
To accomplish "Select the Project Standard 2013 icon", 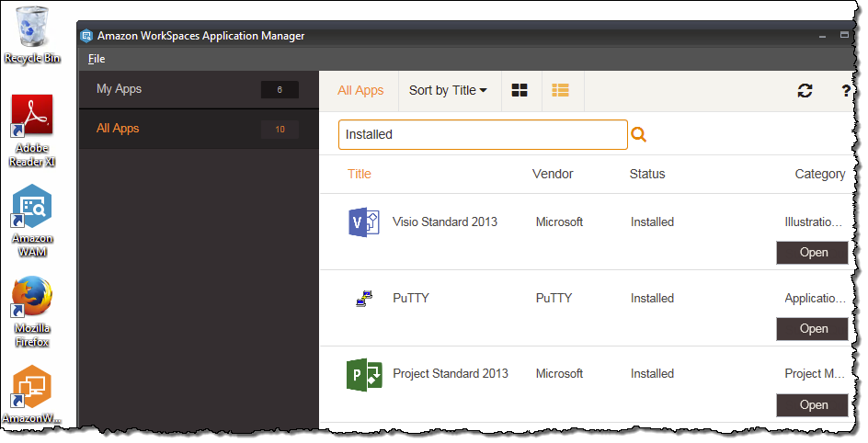I will (x=364, y=374).
